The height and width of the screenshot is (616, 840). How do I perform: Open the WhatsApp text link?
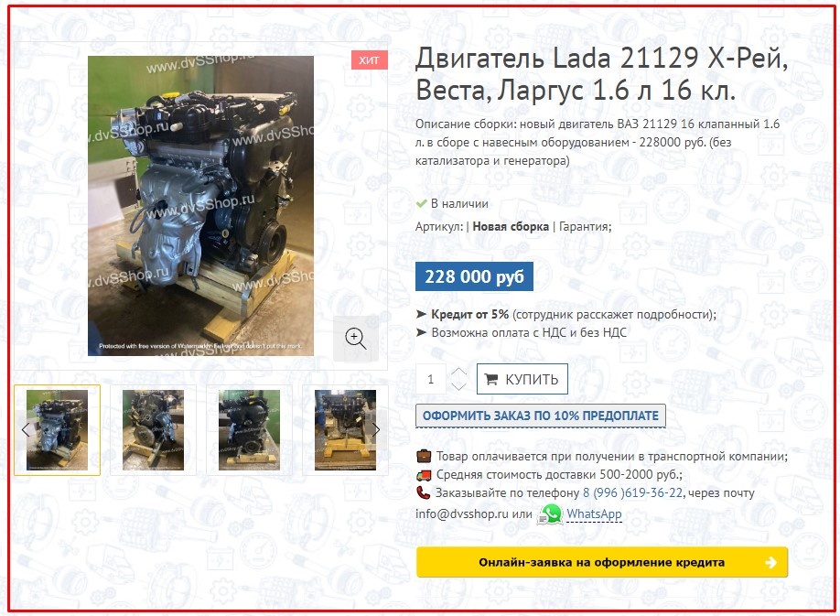(x=594, y=514)
